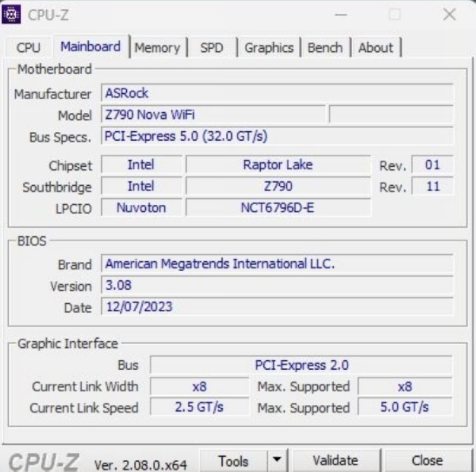The image size is (476, 472).
Task: Click the Bus Specs. label
Action: click(x=60, y=137)
